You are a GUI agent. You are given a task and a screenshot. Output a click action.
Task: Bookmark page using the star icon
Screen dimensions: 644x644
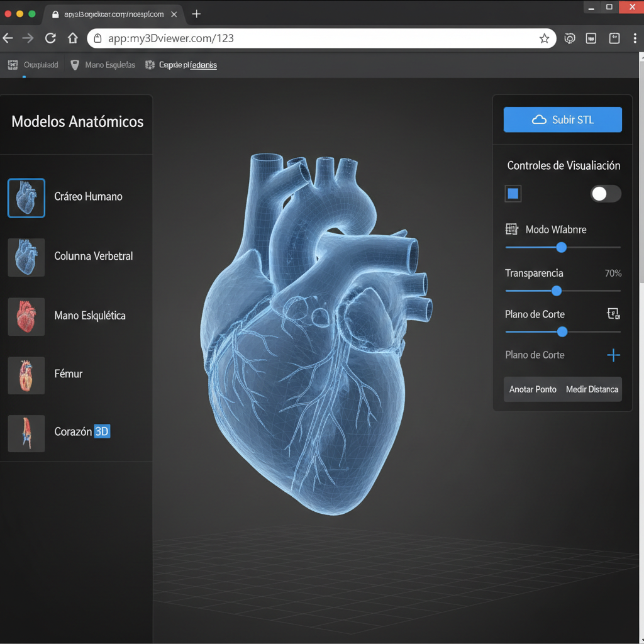pyautogui.click(x=544, y=38)
